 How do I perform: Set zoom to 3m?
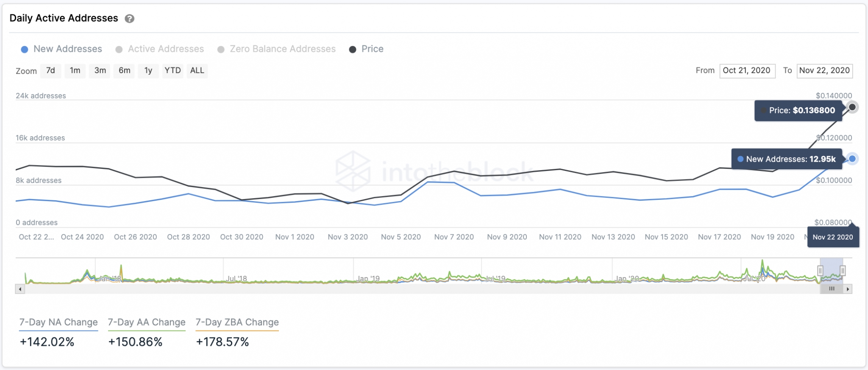pyautogui.click(x=100, y=70)
